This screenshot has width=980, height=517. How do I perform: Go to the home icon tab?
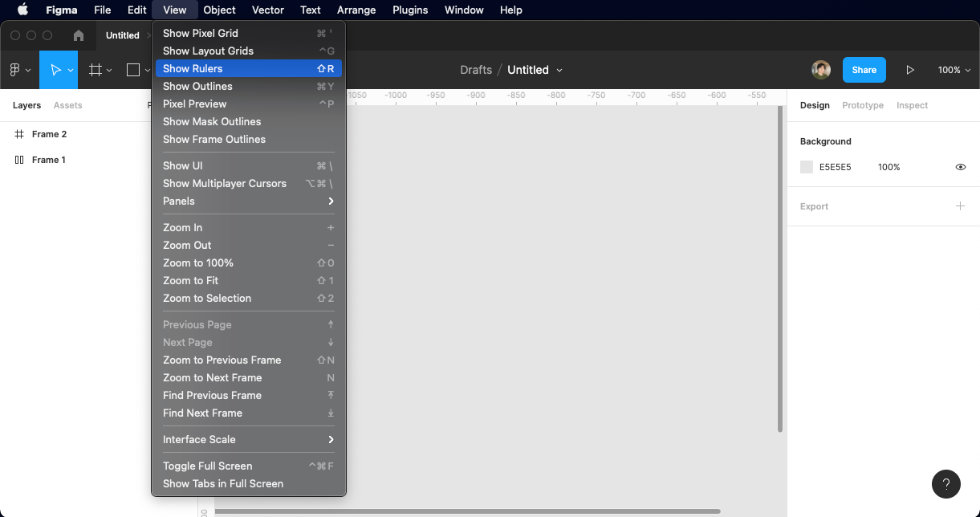[79, 35]
